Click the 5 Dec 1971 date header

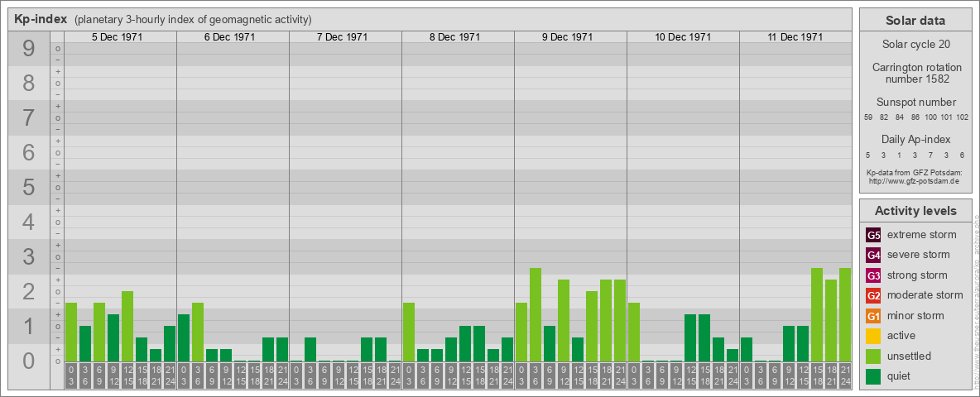tap(117, 37)
